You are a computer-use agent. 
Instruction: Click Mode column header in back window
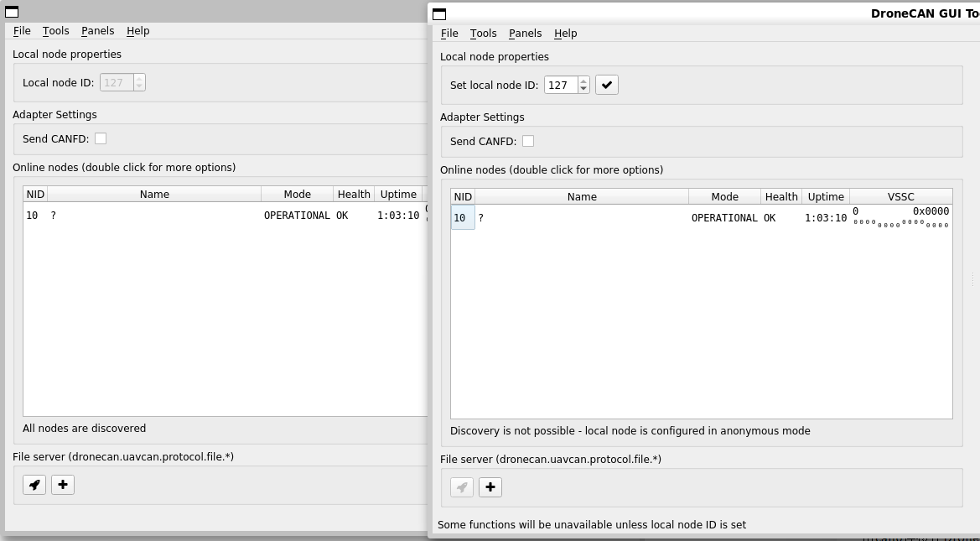pos(298,194)
